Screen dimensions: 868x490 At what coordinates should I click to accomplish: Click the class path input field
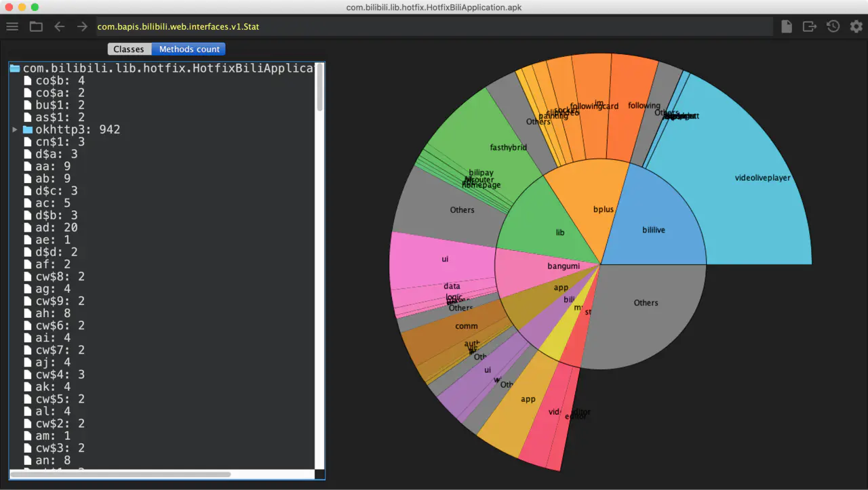[x=434, y=26]
